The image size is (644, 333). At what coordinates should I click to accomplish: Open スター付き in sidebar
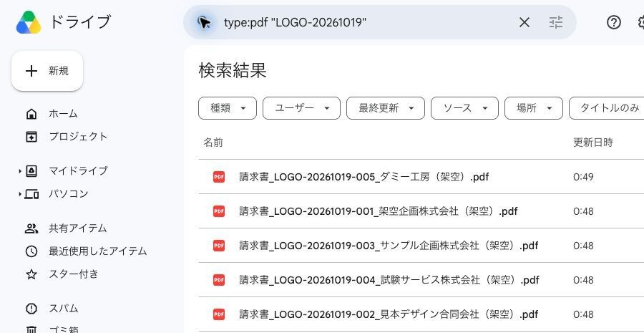coord(74,274)
